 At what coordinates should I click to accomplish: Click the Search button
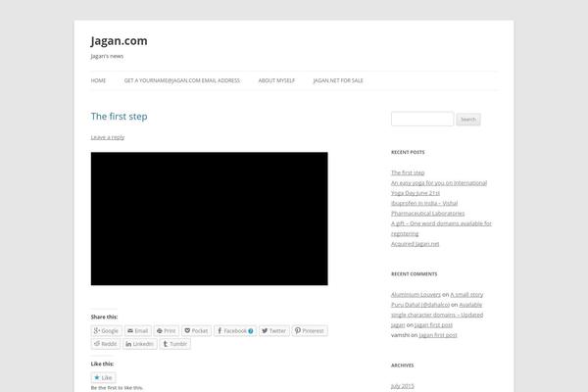[468, 120]
